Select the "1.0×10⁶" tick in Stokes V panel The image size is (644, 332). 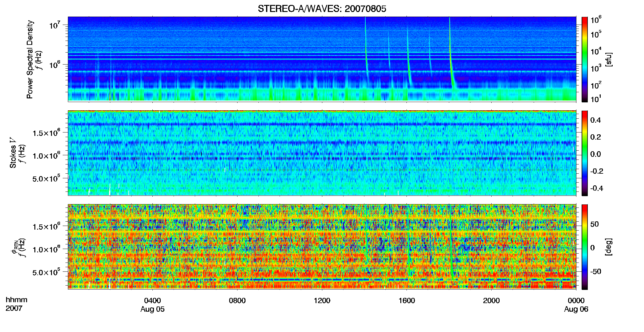tap(46, 156)
